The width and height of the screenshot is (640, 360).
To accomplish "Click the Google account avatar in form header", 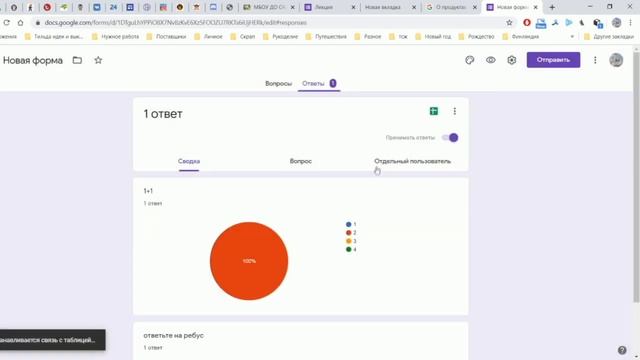I will (616, 60).
